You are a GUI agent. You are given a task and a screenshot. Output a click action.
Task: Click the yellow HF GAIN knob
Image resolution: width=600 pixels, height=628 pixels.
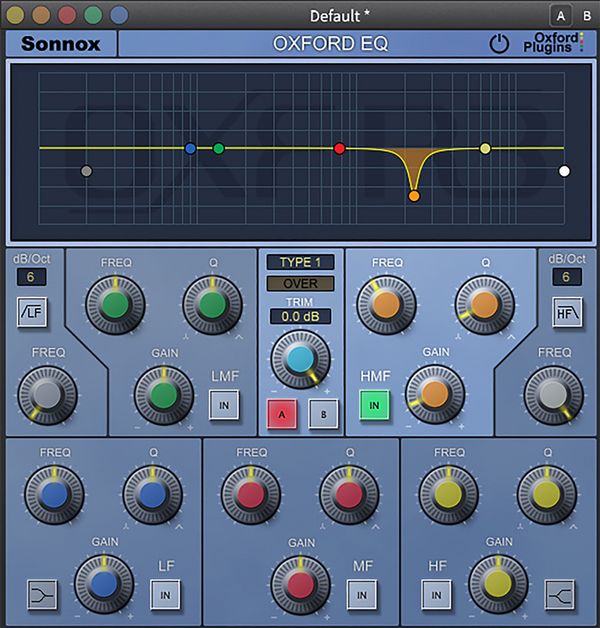[x=498, y=585]
